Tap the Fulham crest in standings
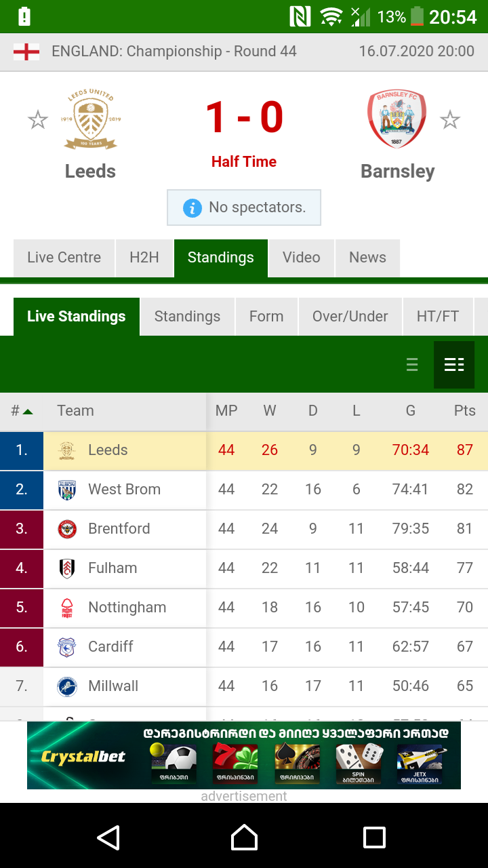The height and width of the screenshot is (868, 488). pos(67,568)
